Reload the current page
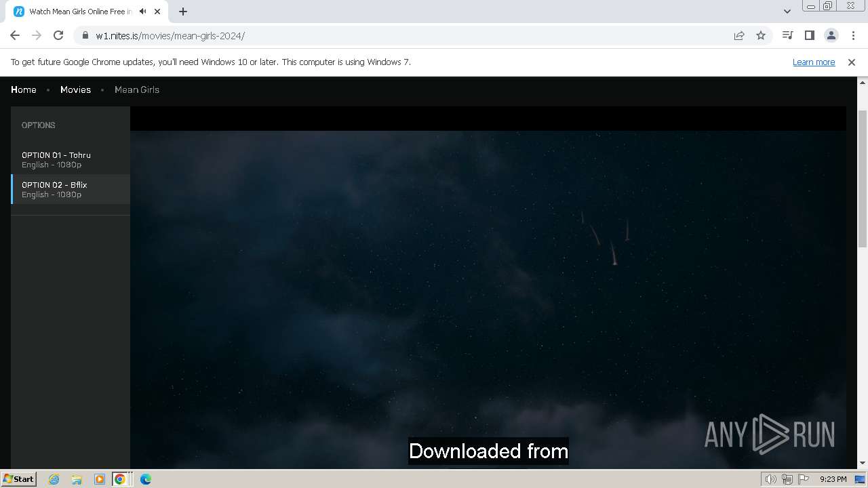Viewport: 868px width, 488px height. (x=58, y=35)
